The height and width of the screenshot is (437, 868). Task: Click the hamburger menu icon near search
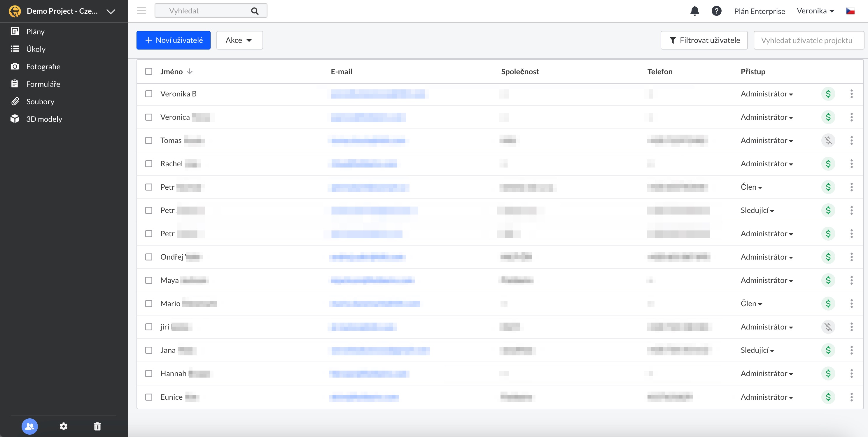point(141,11)
